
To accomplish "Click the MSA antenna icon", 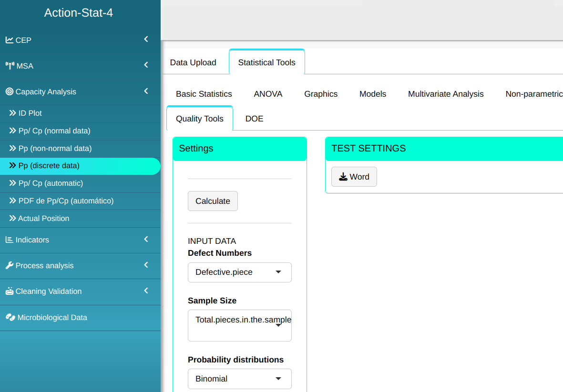I will coord(10,66).
